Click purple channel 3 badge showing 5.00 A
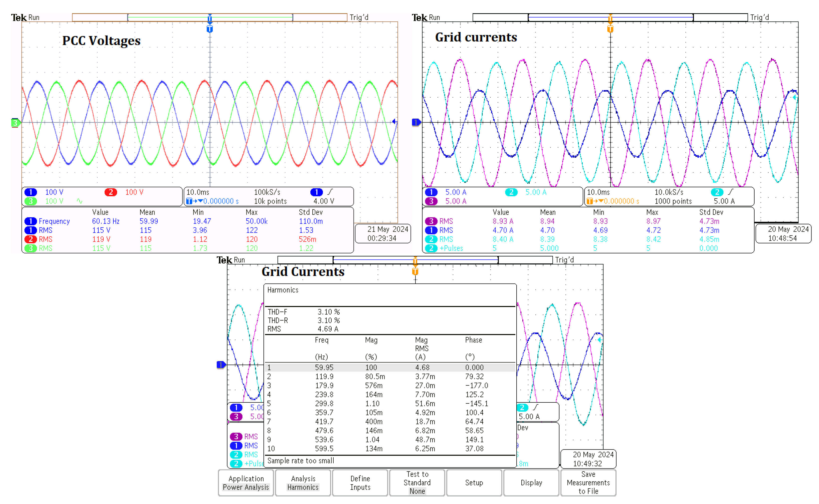The width and height of the screenshot is (819, 504). (x=431, y=201)
